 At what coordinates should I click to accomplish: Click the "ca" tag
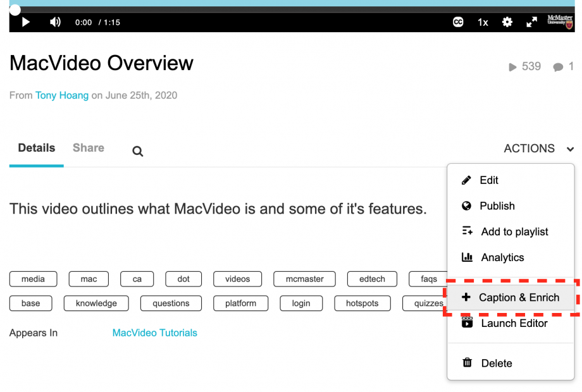137,279
